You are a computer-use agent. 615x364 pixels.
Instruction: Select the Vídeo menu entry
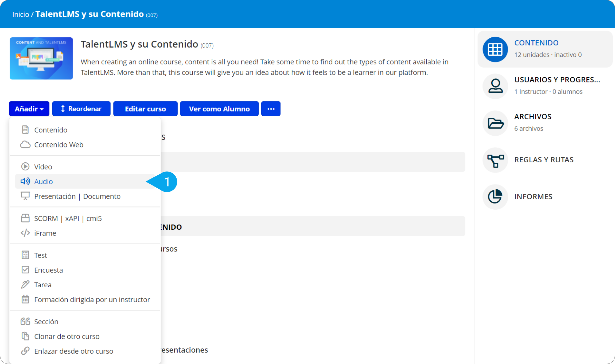point(85,167)
